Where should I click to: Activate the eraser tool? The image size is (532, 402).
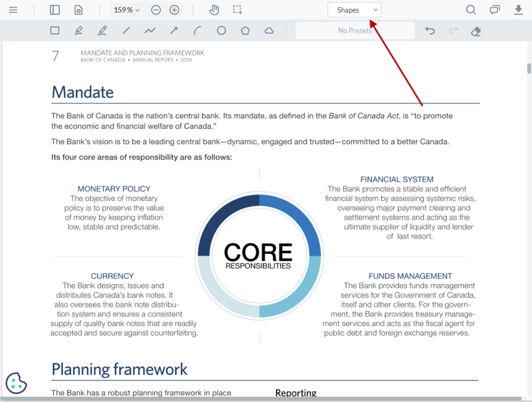point(476,31)
